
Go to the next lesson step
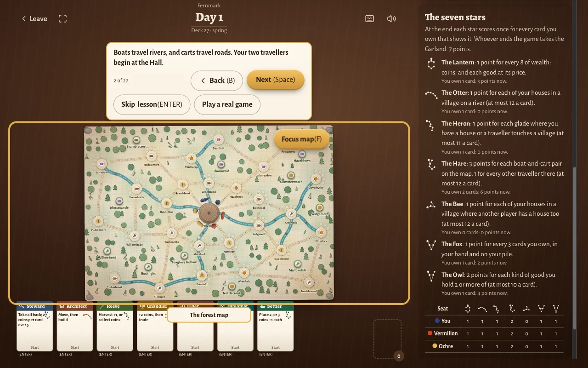click(275, 80)
